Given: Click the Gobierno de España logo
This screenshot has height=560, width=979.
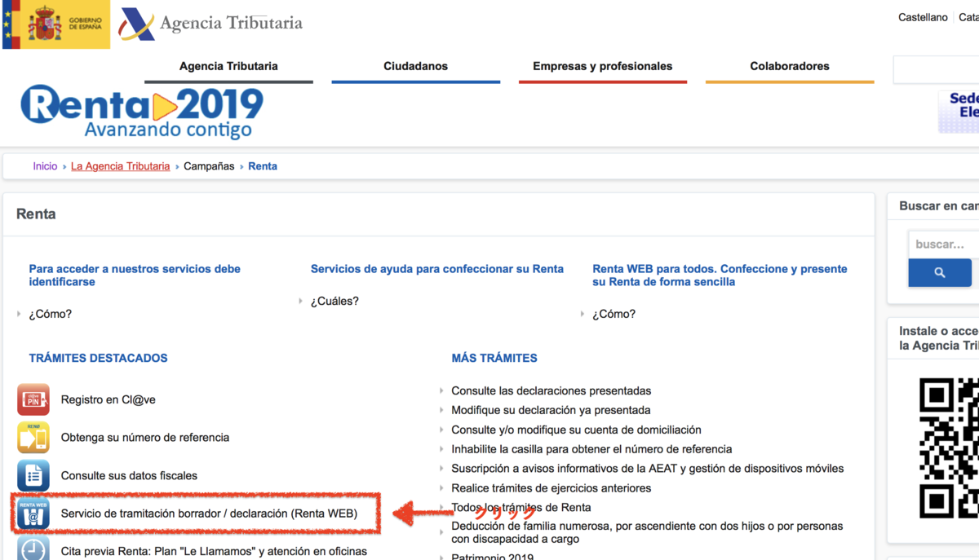Looking at the screenshot, I should pyautogui.click(x=56, y=24).
